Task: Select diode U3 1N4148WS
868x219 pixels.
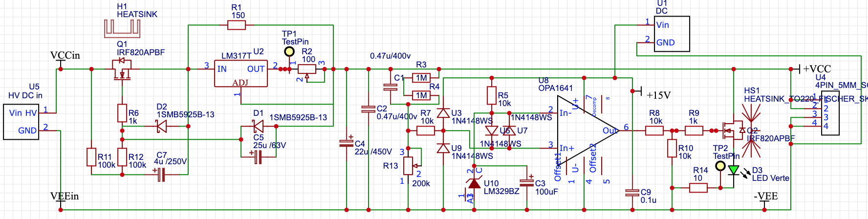Action: 443,113
